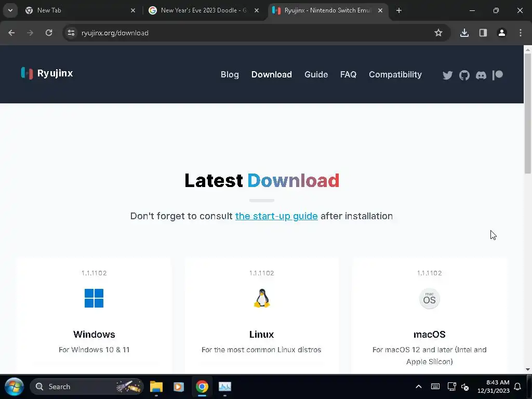The height and width of the screenshot is (399, 532).
Task: Click the Windows logo download icon
Action: click(94, 298)
